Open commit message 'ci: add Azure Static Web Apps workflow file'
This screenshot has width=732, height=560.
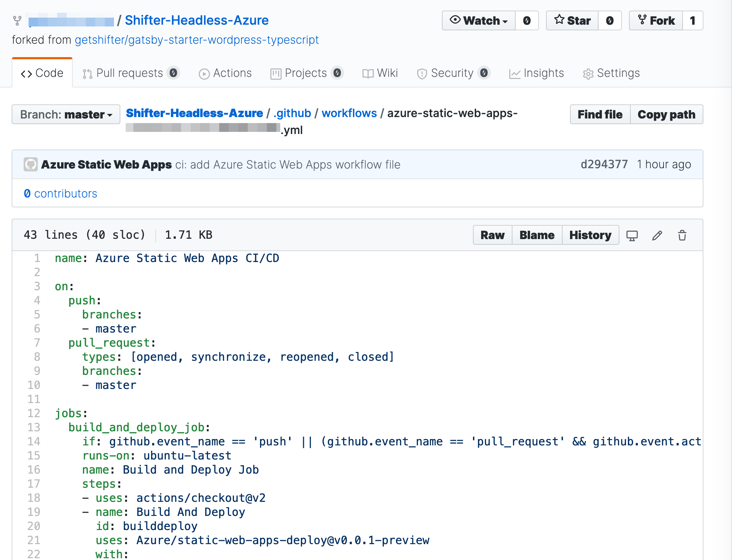tap(288, 165)
